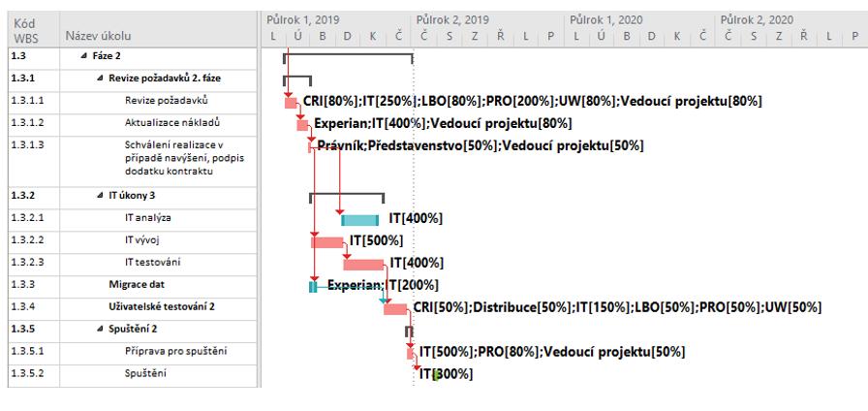Click the Půlrok 1, 2019 timescale header
The width and height of the screenshot is (868, 411).
point(302,20)
